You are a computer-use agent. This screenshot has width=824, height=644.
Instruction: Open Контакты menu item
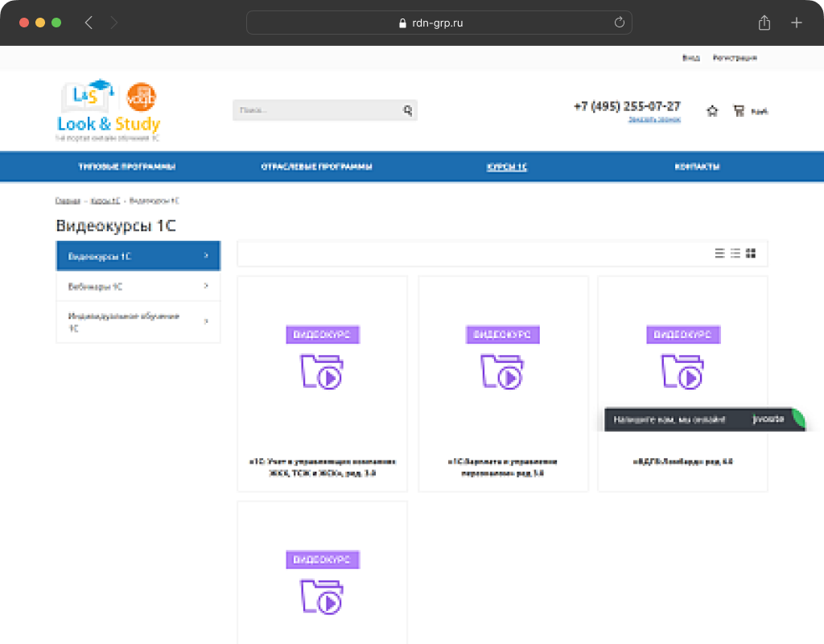pyautogui.click(x=697, y=167)
